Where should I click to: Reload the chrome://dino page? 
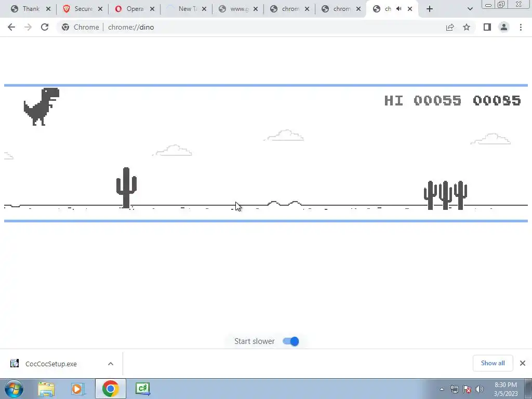pyautogui.click(x=45, y=27)
